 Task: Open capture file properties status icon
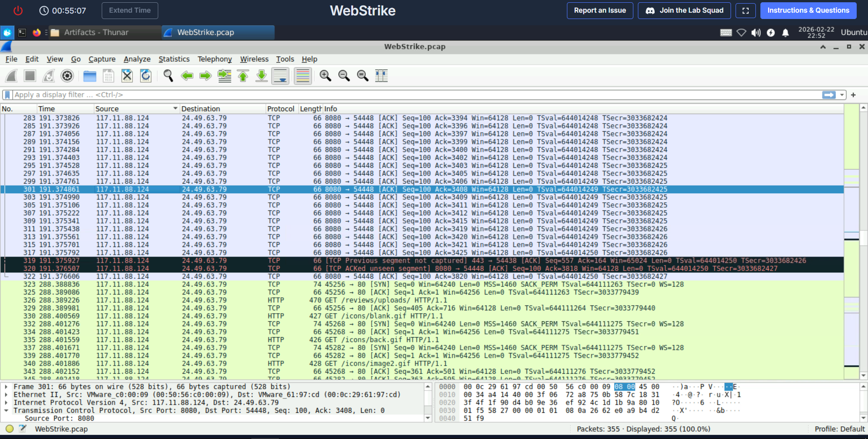tap(23, 429)
